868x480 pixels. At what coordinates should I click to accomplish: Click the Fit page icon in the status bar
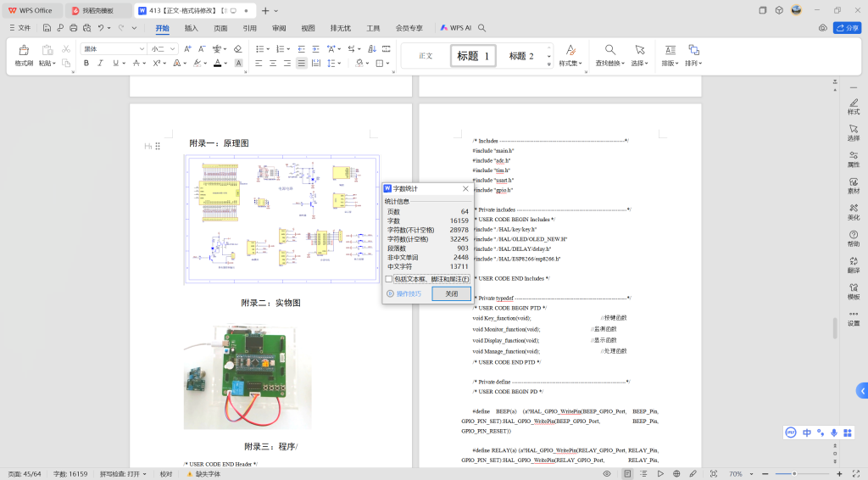pyautogui.click(x=714, y=474)
